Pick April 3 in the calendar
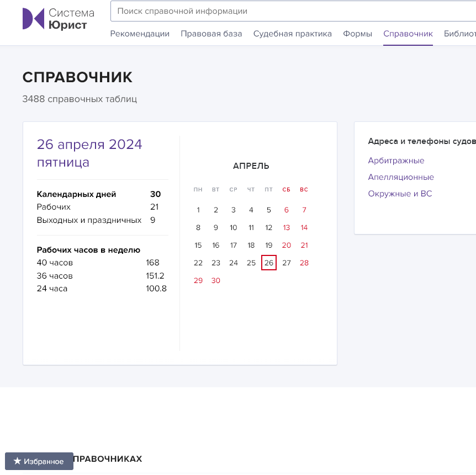Image resolution: width=476 pixels, height=475 pixels. [x=233, y=210]
